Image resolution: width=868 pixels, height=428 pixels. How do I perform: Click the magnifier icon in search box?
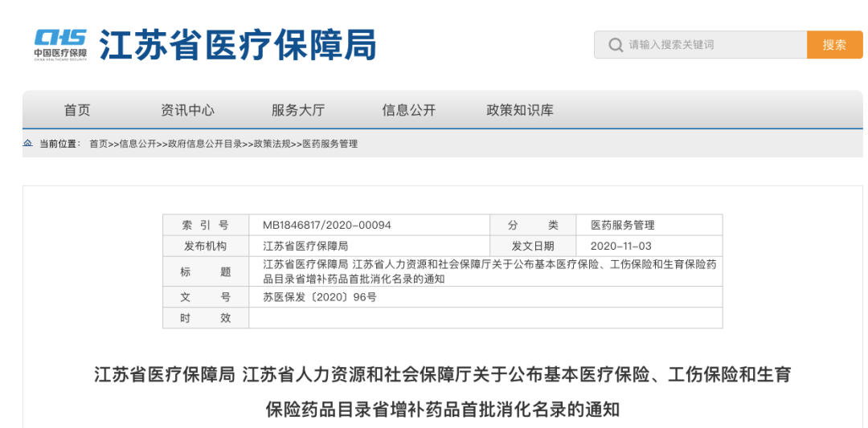pos(615,45)
